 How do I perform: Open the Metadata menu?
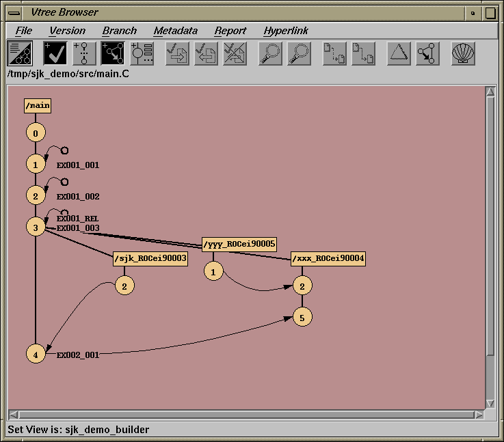pyautogui.click(x=175, y=31)
